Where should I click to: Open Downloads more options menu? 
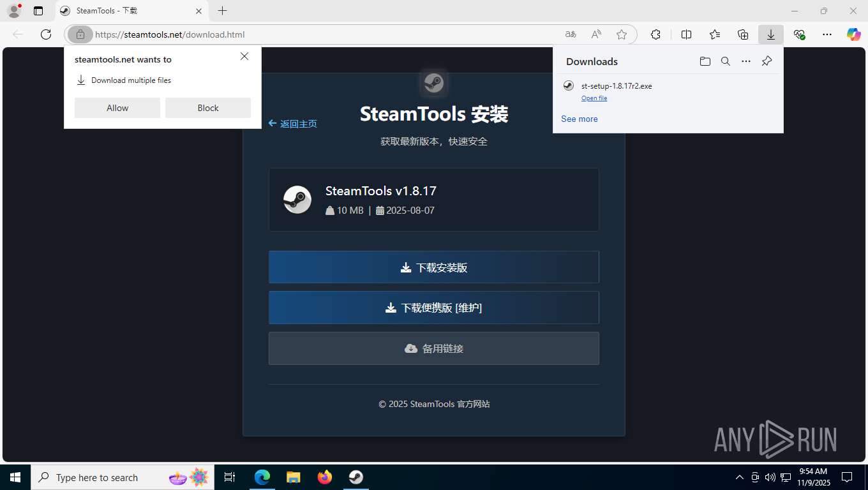tap(746, 61)
